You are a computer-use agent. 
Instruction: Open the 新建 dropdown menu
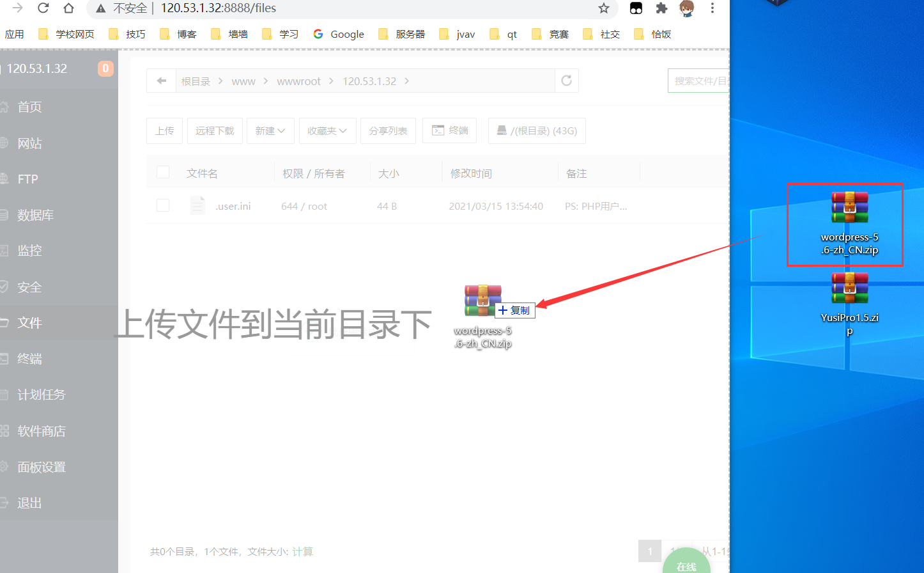[x=270, y=130]
